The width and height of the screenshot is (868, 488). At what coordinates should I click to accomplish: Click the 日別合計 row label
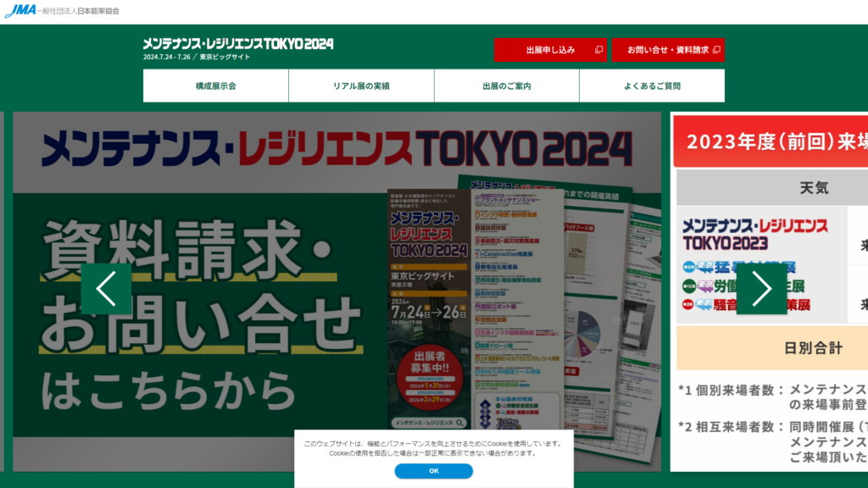click(814, 348)
